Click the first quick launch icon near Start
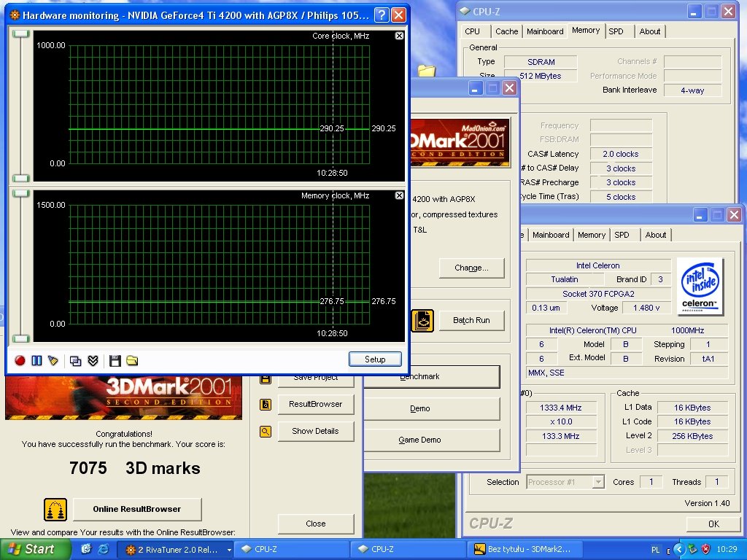Viewport: 747px width, 560px height. click(86, 549)
